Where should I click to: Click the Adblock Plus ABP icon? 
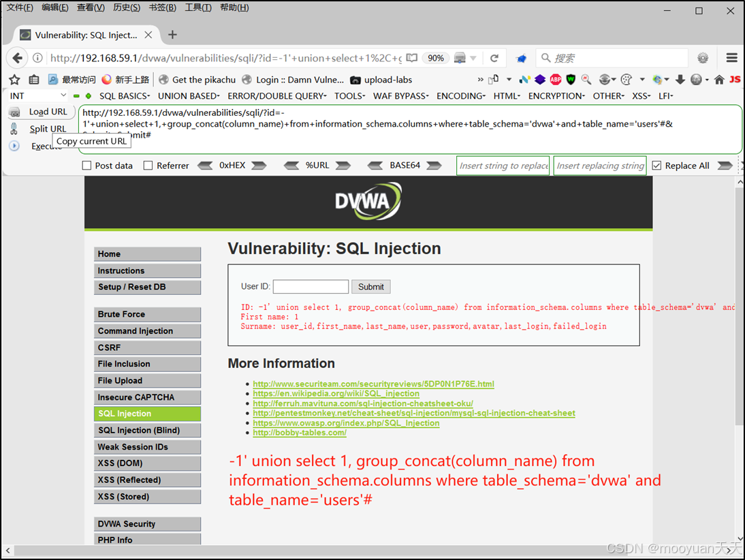click(x=556, y=80)
